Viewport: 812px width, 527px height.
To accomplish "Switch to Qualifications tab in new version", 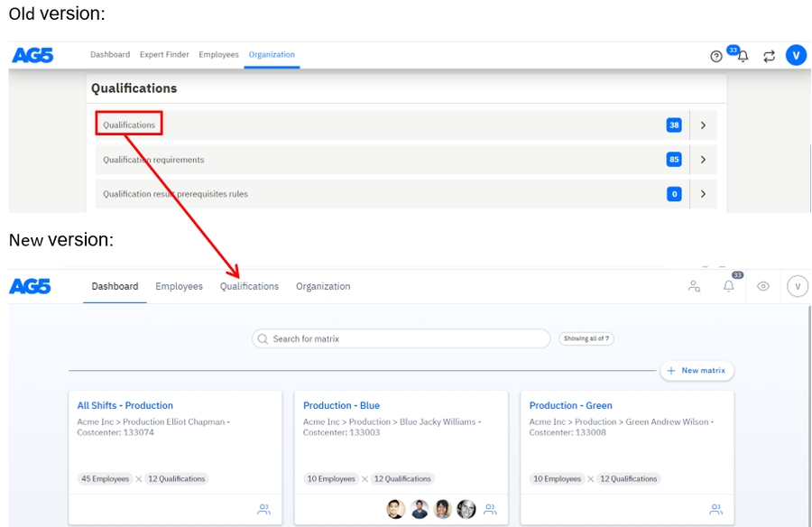I will point(249,286).
